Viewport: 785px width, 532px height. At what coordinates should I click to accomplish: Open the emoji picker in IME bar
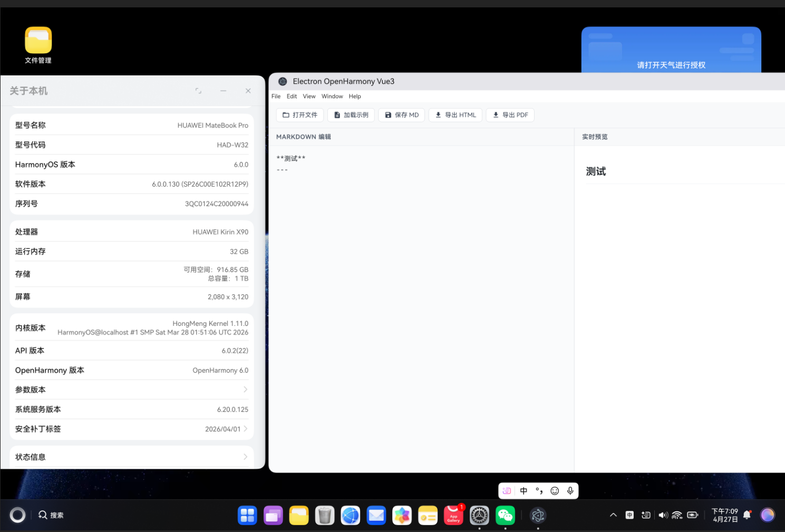pyautogui.click(x=555, y=491)
